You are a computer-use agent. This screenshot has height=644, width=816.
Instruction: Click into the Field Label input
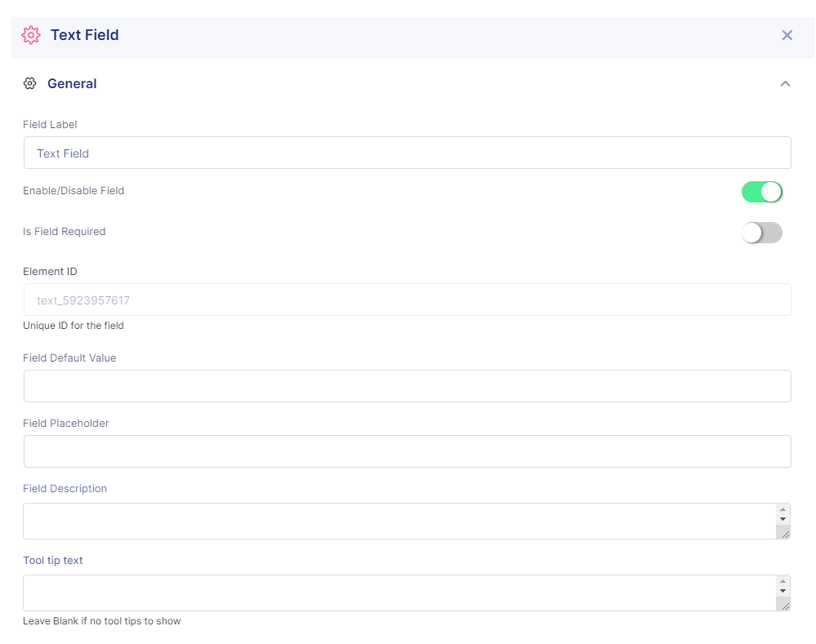[x=408, y=153]
